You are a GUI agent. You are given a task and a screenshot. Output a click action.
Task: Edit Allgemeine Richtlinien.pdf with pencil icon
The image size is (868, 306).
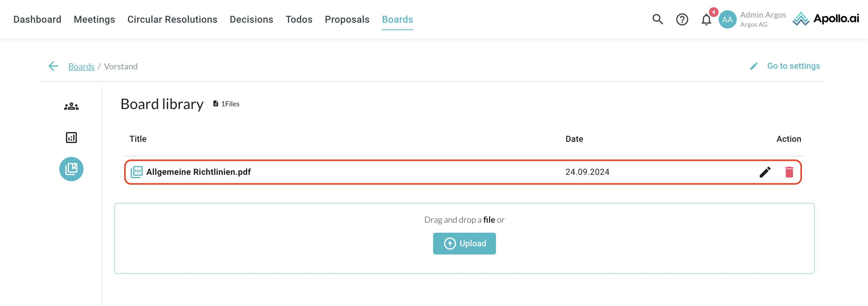765,172
